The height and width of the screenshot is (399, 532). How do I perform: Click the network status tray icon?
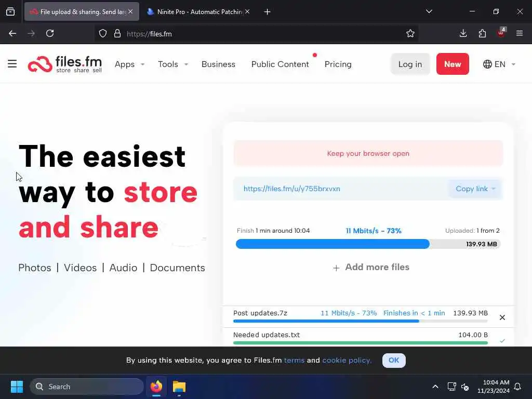pos(451,387)
